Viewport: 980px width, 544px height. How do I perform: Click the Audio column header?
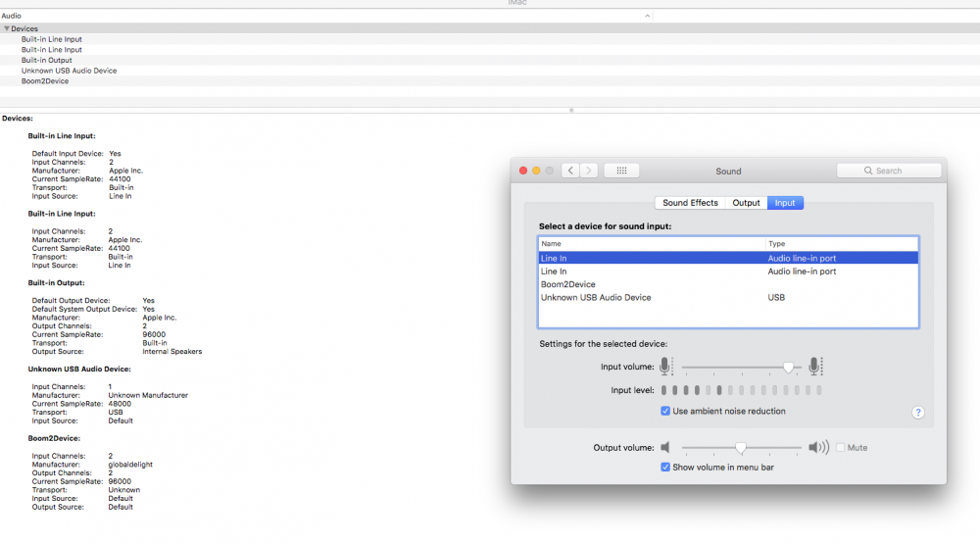(x=326, y=16)
